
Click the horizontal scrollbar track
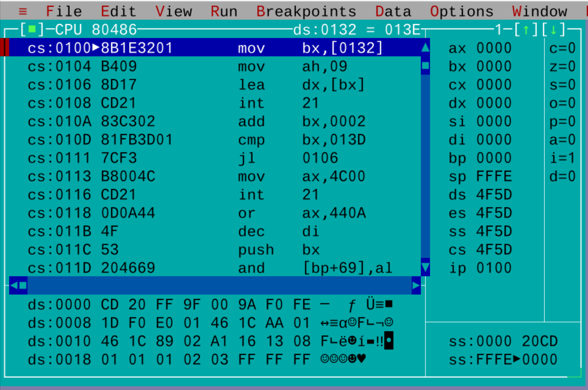click(x=220, y=285)
